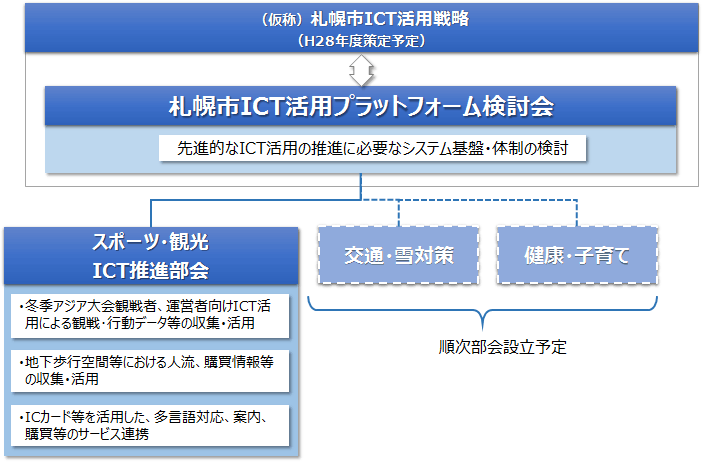This screenshot has width=702, height=462.
Task: Select the 順次部会設立予定 label
Action: 502,347
